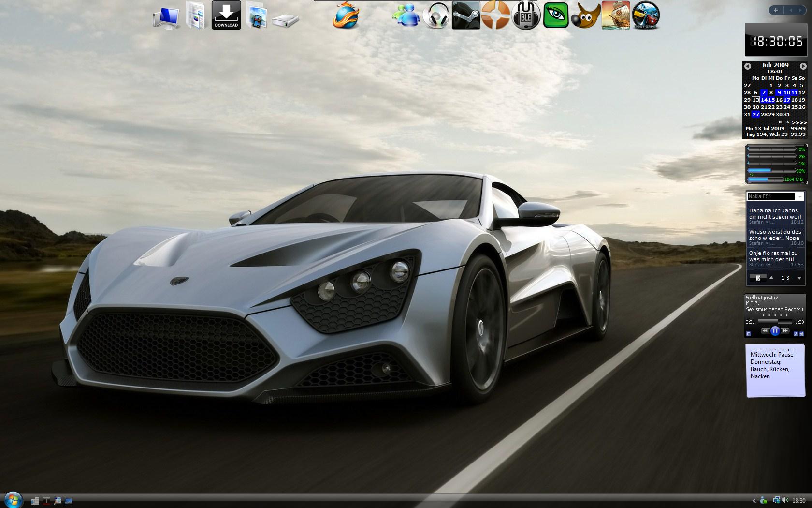
Task: Open the BLE floppy disk icon
Action: [526, 15]
